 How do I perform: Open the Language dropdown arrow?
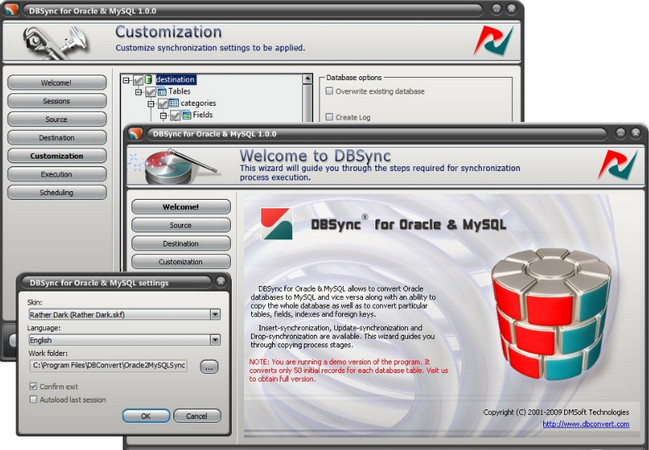215,340
